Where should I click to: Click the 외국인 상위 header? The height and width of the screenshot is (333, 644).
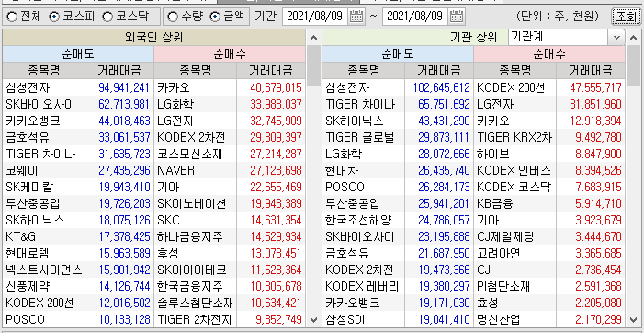click(x=154, y=38)
